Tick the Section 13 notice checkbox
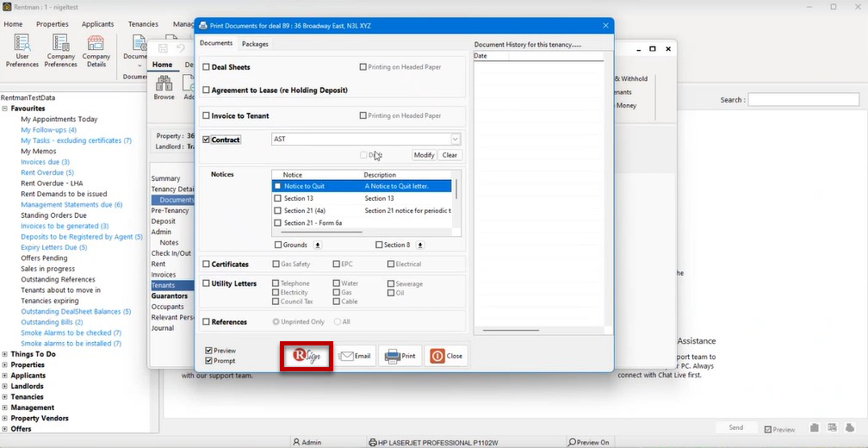The image size is (868, 448). [278, 198]
